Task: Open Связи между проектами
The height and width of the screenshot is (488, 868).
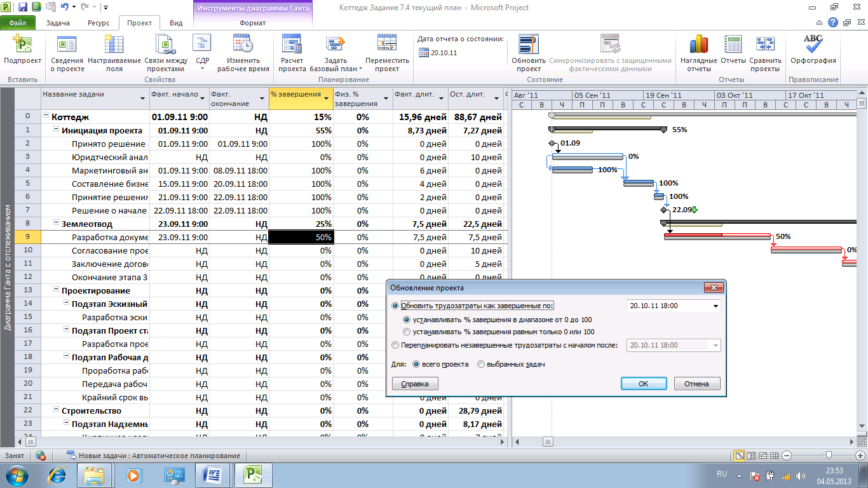Action: tap(165, 53)
